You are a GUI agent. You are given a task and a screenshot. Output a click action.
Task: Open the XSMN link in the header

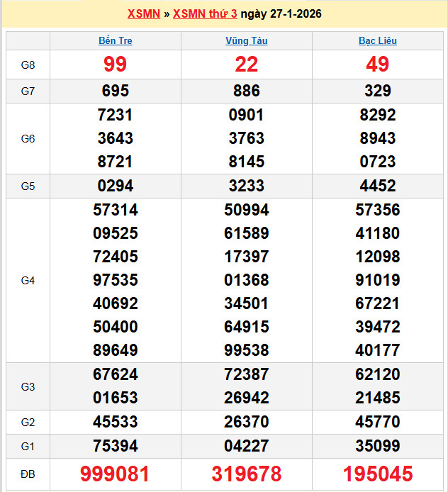143,14
